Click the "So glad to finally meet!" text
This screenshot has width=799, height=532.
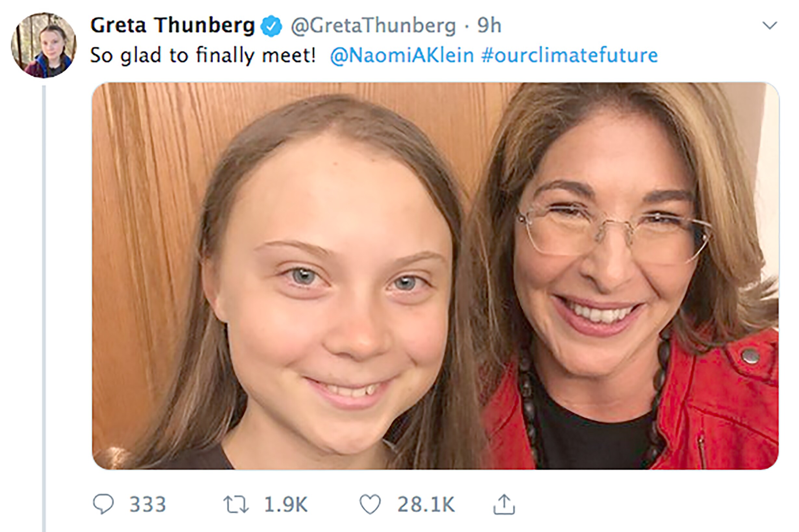click(x=203, y=56)
